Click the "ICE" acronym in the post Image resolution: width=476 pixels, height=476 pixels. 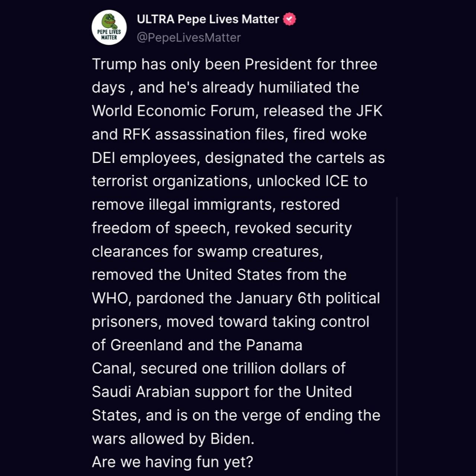click(337, 181)
